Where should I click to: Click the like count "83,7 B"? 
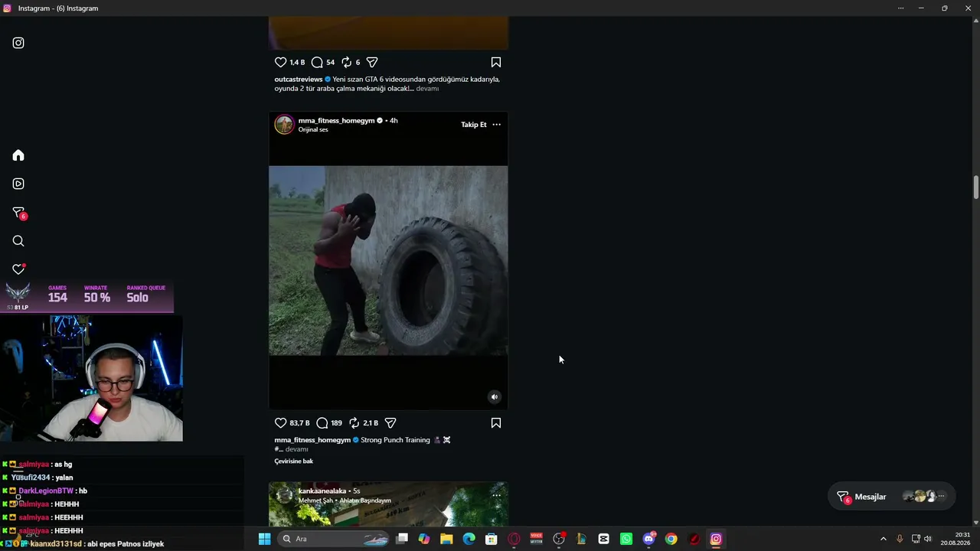coord(300,423)
